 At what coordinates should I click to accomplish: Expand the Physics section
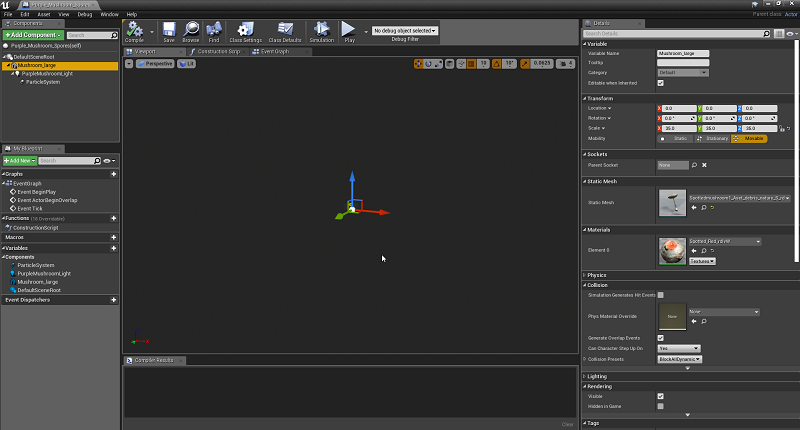[x=585, y=275]
